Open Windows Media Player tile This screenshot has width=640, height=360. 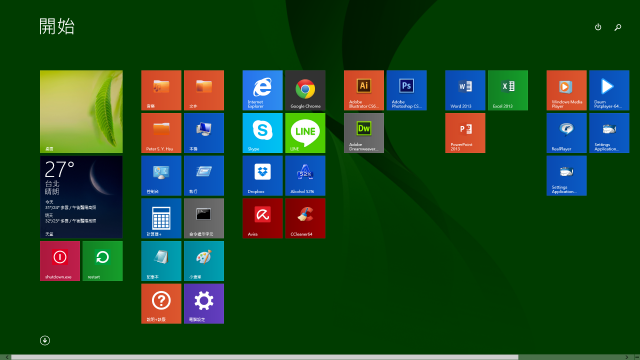click(x=567, y=90)
